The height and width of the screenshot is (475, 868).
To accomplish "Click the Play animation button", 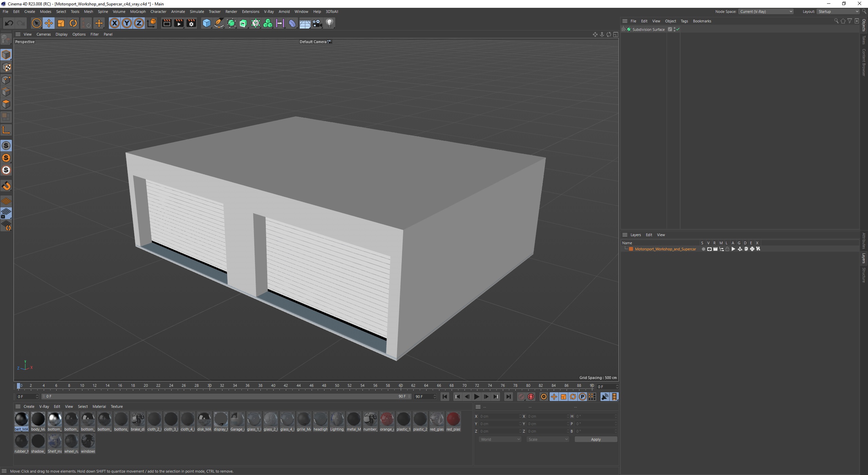I will pyautogui.click(x=476, y=397).
